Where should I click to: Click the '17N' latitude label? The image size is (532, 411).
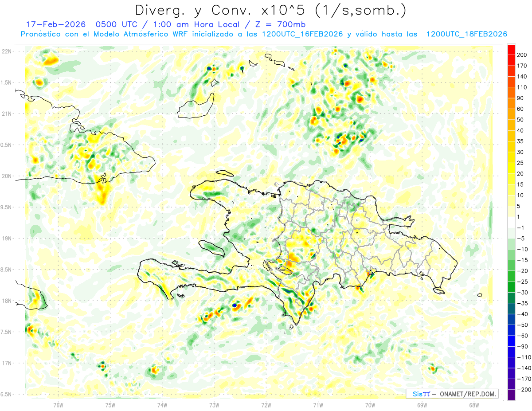(x=6, y=363)
